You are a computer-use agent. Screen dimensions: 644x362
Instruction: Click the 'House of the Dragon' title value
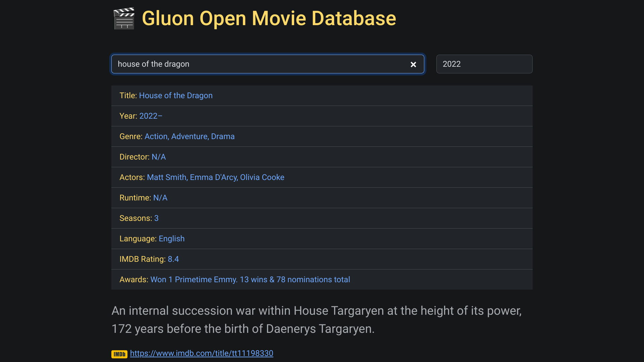(x=175, y=96)
